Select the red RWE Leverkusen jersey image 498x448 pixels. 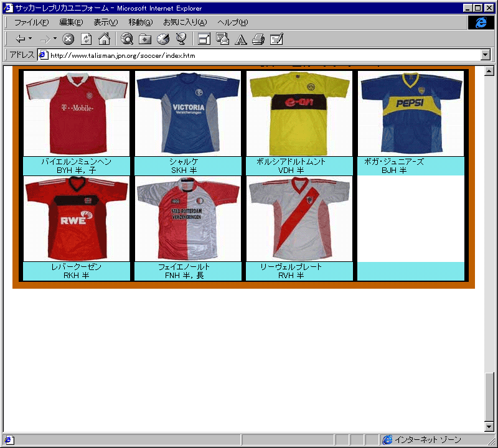coord(77,219)
